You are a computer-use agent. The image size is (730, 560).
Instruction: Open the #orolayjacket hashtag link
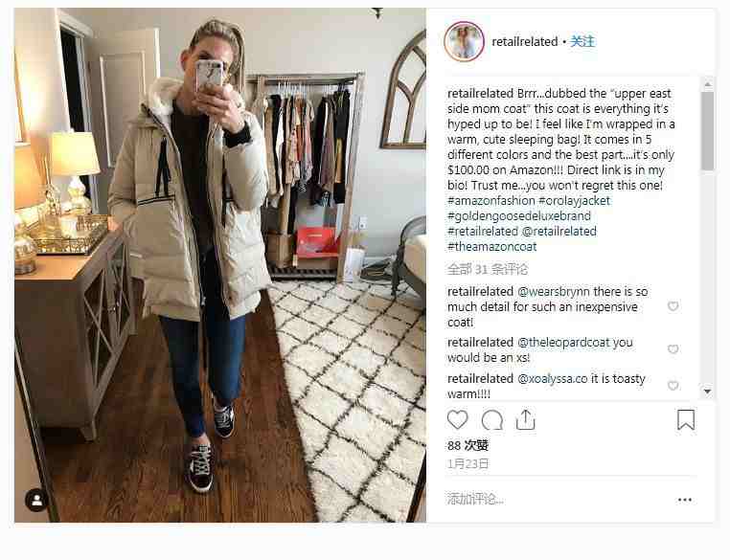pos(574,200)
